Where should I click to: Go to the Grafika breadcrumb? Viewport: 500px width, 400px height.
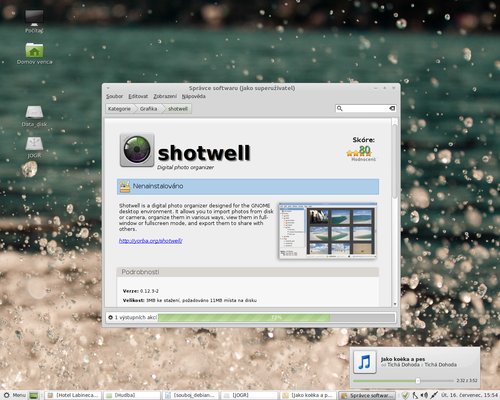pyautogui.click(x=148, y=109)
